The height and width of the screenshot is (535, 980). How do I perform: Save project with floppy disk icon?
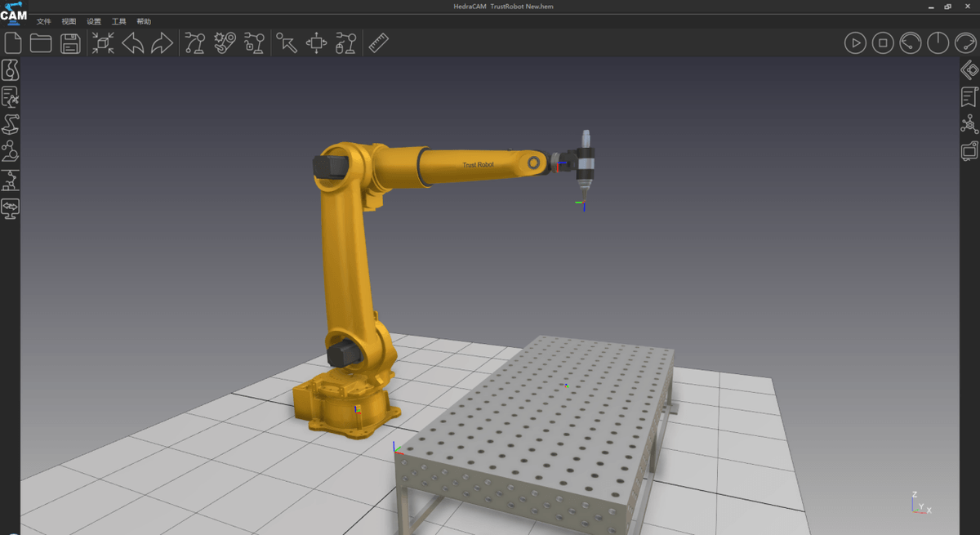71,43
